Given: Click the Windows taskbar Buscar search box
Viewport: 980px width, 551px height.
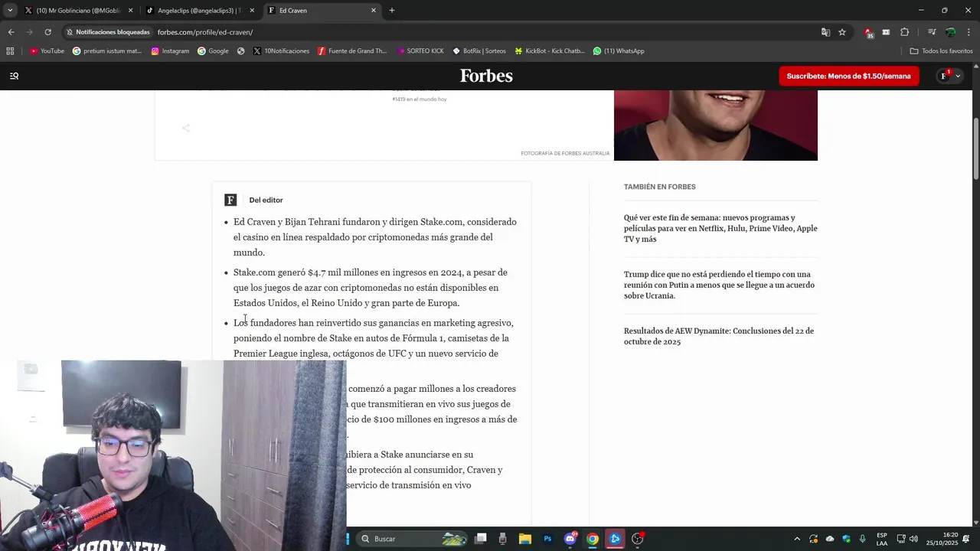Looking at the screenshot, I should 413,539.
